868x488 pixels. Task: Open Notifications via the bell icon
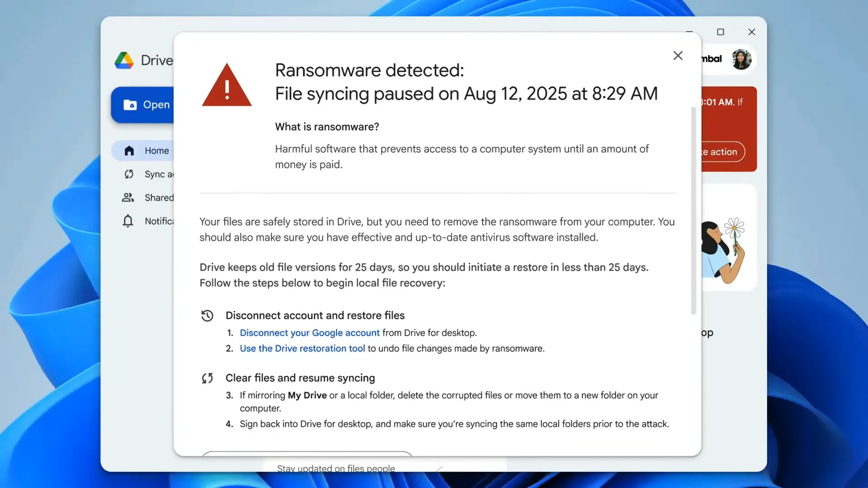click(x=128, y=221)
